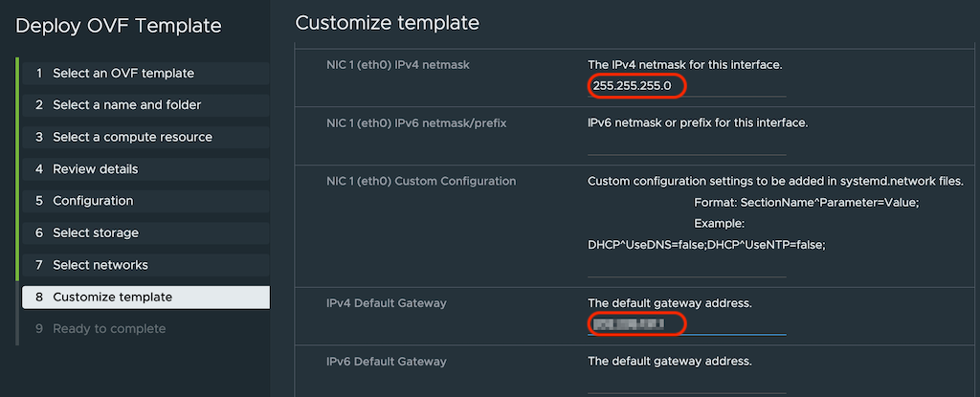Go to step 1 Select an OVF template
Screen dimensions: 980x397
pyautogui.click(x=123, y=73)
